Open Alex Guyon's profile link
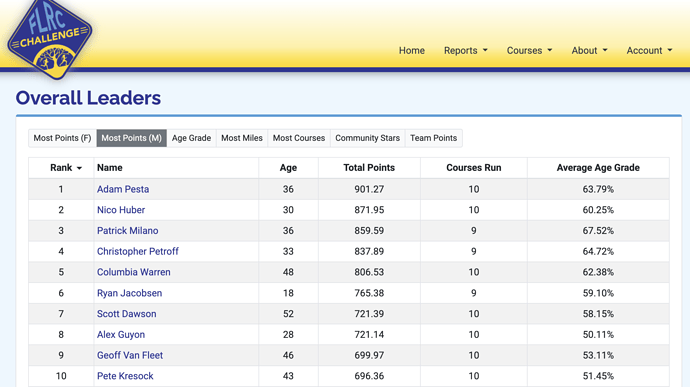The height and width of the screenshot is (387, 690). (x=121, y=335)
